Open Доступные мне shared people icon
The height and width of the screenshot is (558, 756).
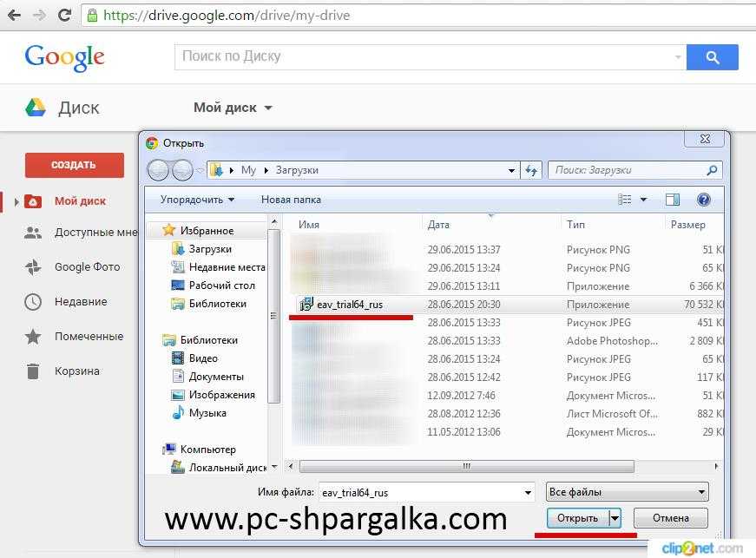pyautogui.click(x=33, y=233)
